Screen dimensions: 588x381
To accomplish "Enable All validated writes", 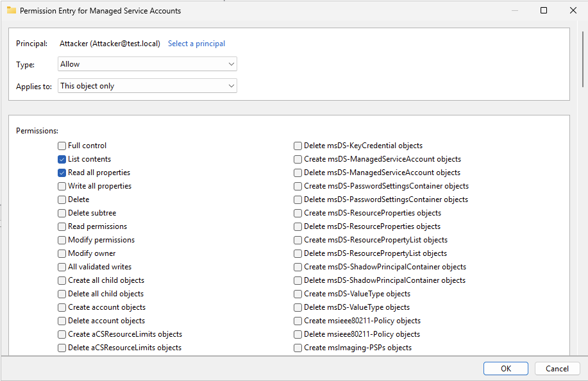I will pyautogui.click(x=62, y=267).
